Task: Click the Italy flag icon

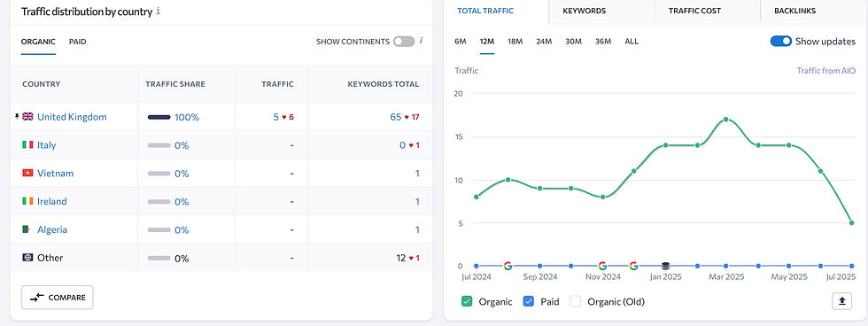Action: pyautogui.click(x=27, y=145)
